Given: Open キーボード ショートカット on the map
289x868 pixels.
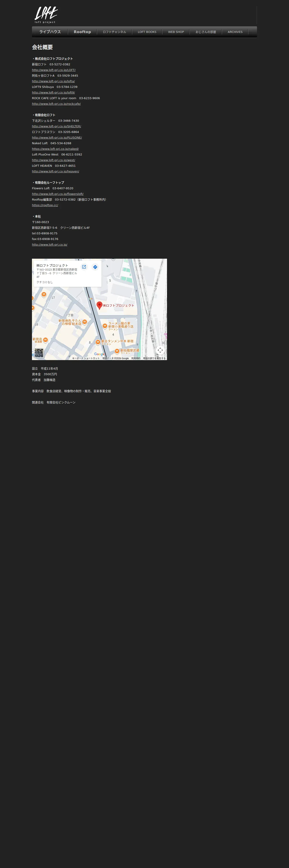Looking at the screenshot, I should pyautogui.click(x=86, y=359).
